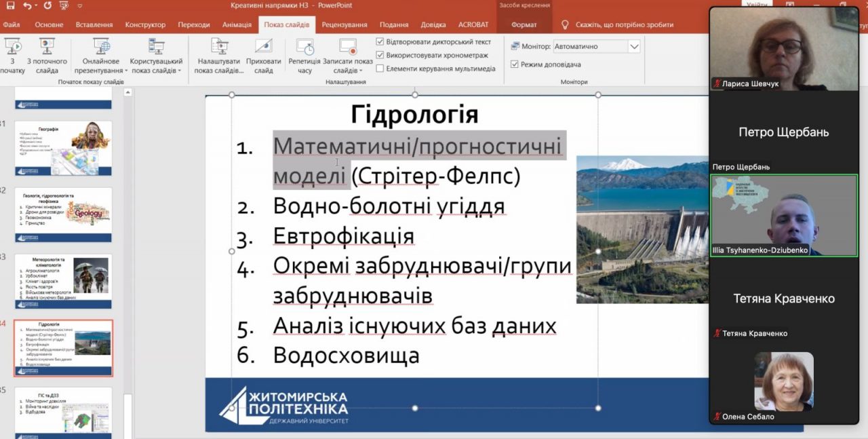Viewport: 868px width, 439px height.
Task: Open Custom slide show icon
Action: tap(157, 47)
